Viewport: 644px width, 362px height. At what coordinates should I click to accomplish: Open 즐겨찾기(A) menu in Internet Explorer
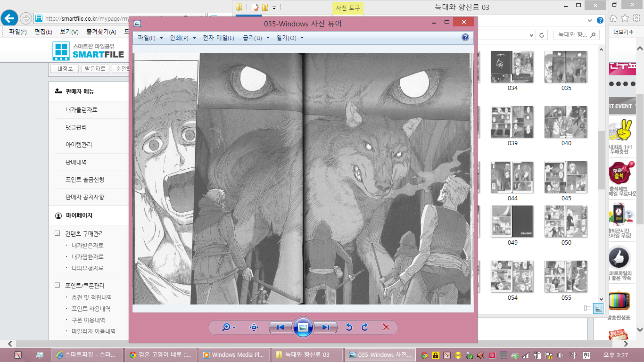point(101,32)
